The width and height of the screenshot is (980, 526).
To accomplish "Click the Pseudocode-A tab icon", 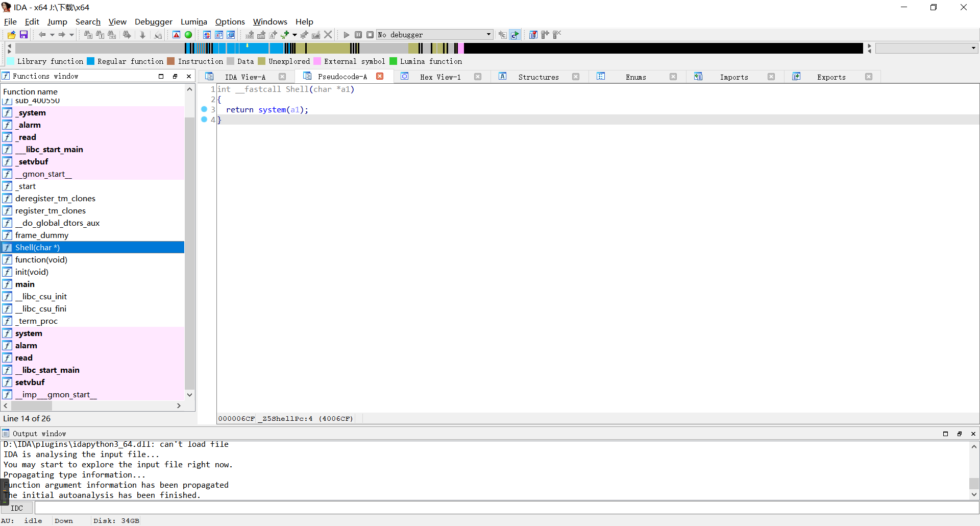I will (307, 76).
